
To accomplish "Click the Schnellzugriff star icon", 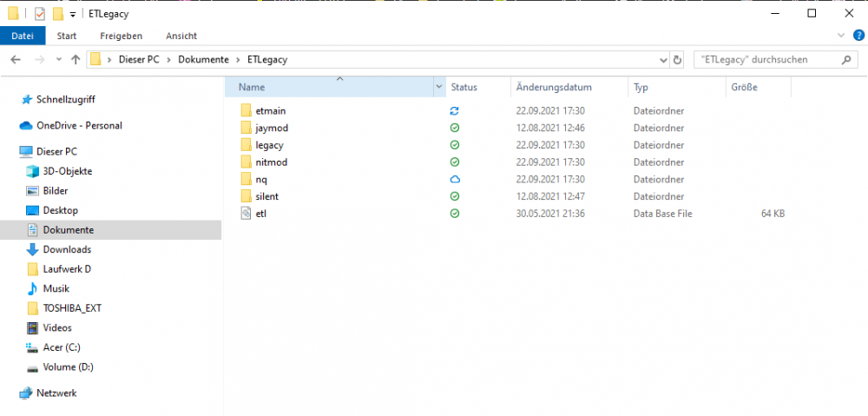I will click(26, 100).
